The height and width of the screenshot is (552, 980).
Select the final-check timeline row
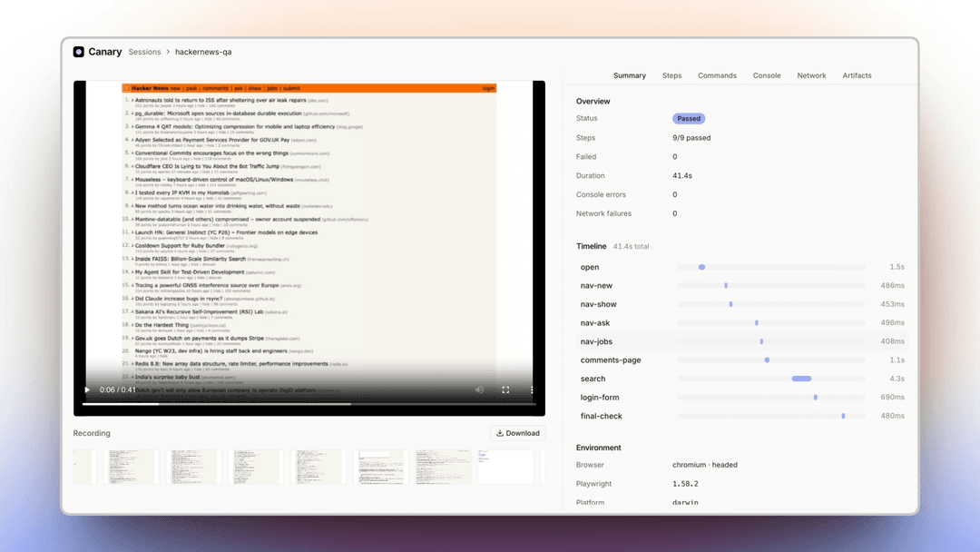742,417
